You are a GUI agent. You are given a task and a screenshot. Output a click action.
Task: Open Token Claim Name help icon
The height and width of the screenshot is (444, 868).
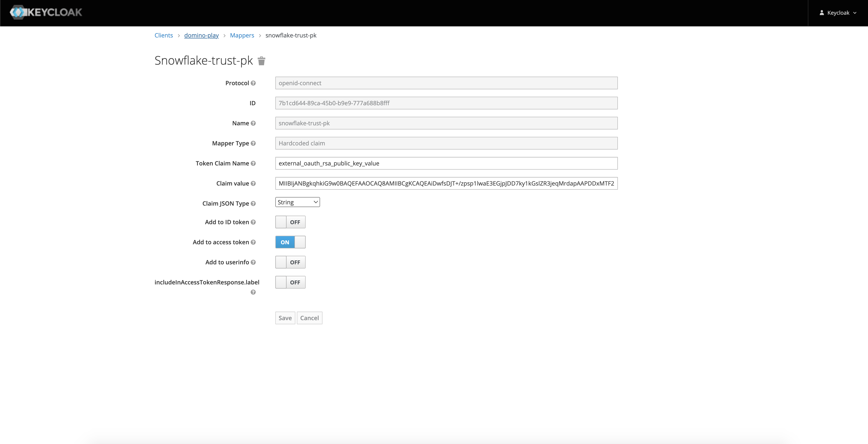tap(253, 163)
